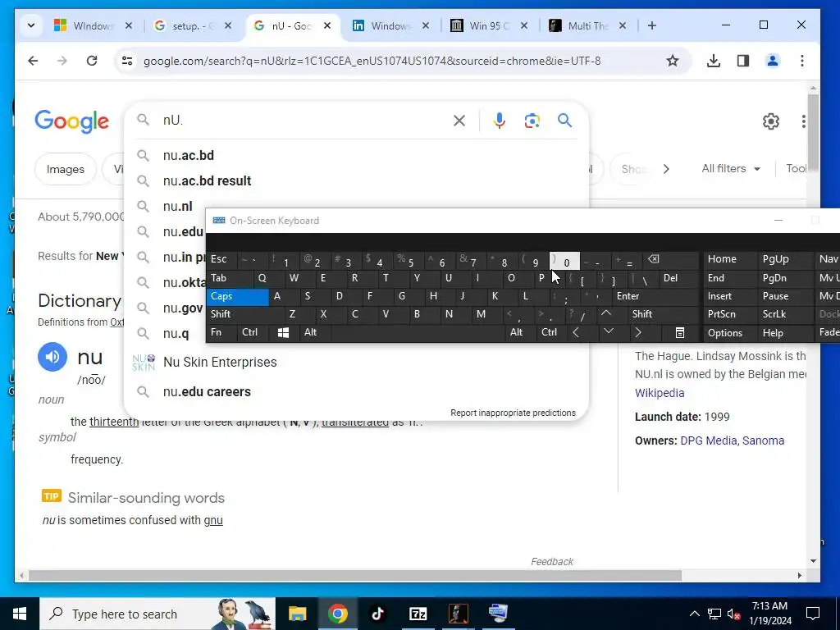Click the left arrow key on On-Screen Keyboard

click(x=576, y=333)
